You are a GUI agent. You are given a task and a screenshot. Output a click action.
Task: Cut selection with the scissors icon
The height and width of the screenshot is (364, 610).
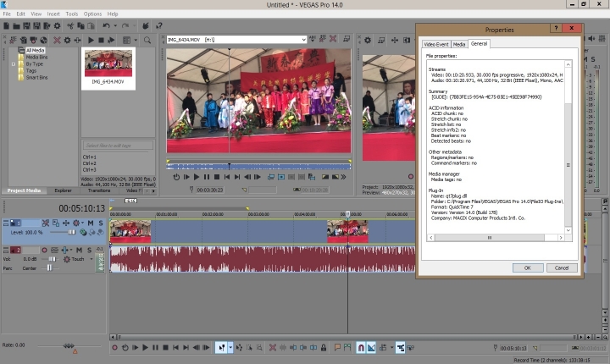[70, 25]
